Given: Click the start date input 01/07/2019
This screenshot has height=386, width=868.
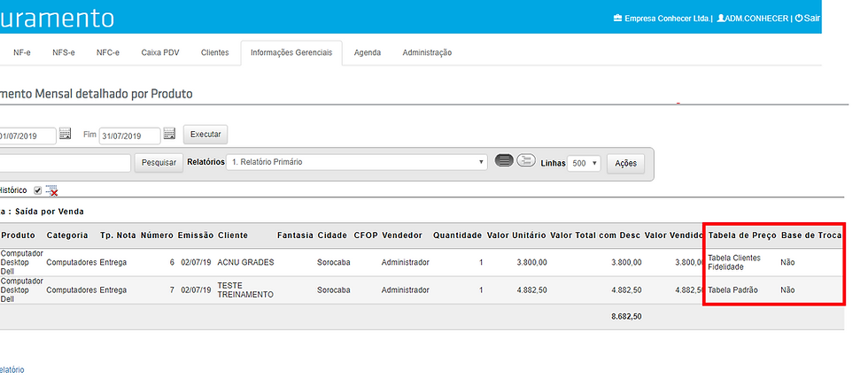Looking at the screenshot, I should point(27,135).
